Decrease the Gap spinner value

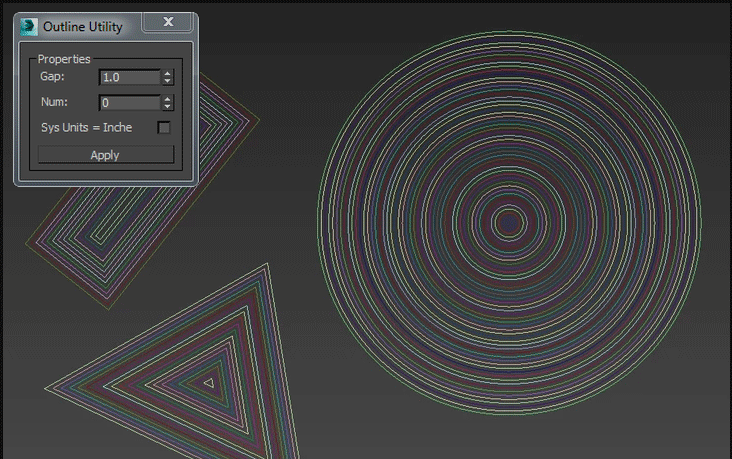[x=168, y=81]
